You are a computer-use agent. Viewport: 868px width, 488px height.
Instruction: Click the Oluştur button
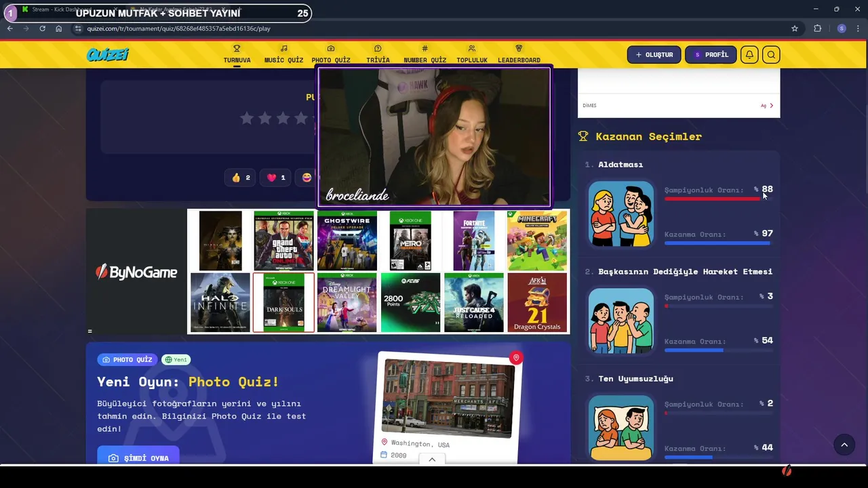[x=654, y=55]
